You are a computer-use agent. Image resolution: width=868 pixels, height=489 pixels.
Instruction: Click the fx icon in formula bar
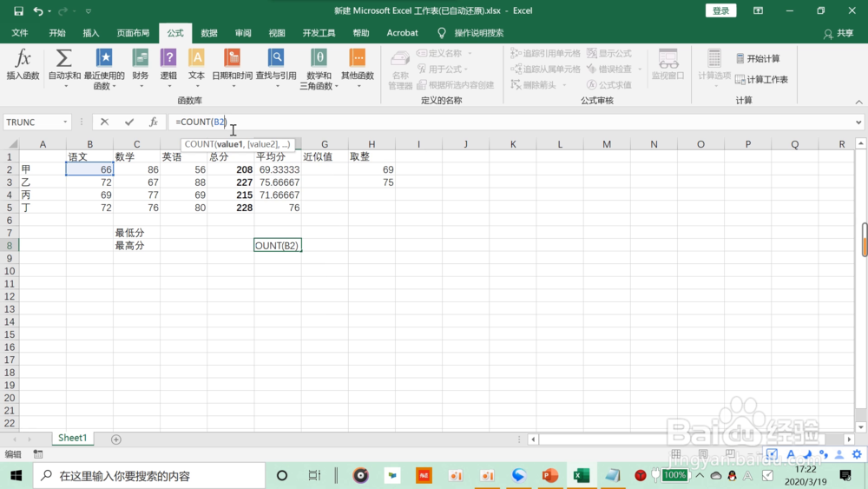point(154,122)
